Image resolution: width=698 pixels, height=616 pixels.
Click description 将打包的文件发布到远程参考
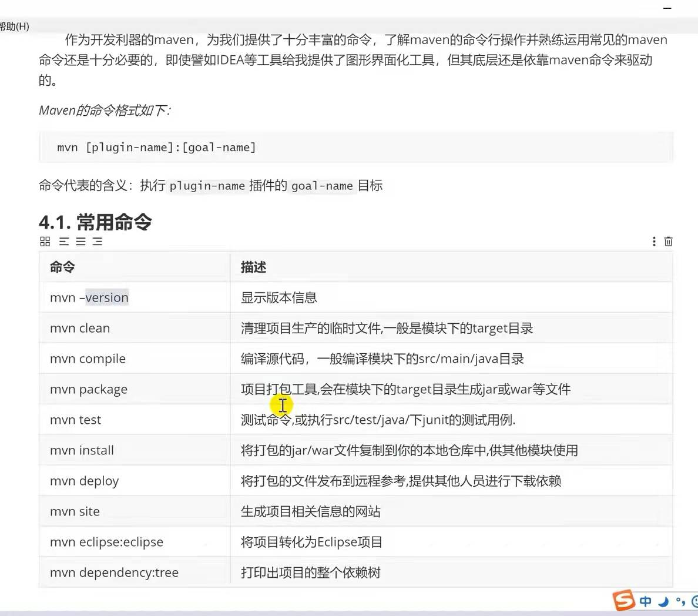coord(401,481)
